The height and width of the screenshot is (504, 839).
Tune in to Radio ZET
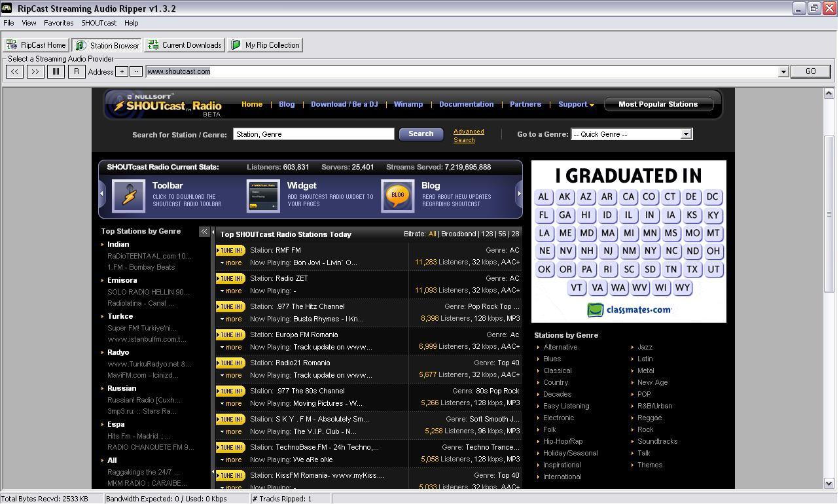click(230, 278)
